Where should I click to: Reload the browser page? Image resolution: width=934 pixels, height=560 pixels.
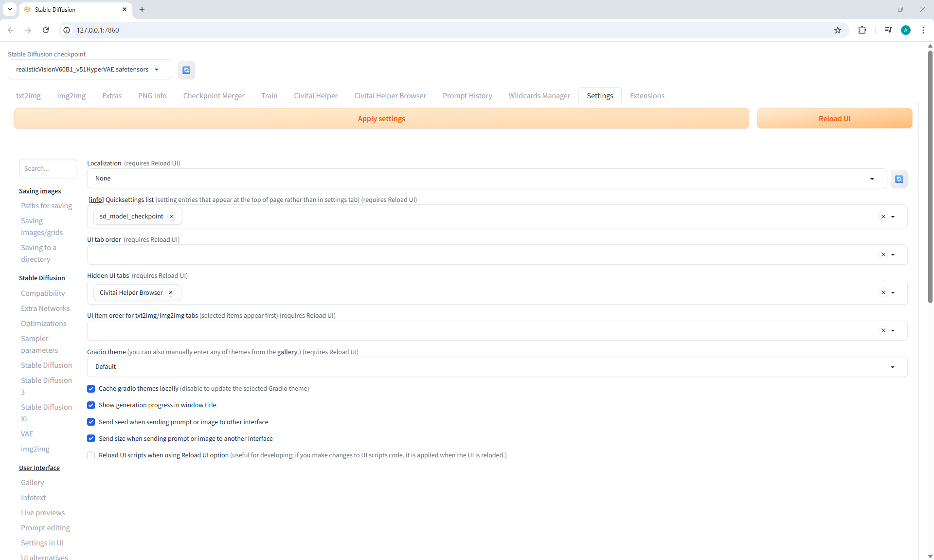[x=46, y=30]
